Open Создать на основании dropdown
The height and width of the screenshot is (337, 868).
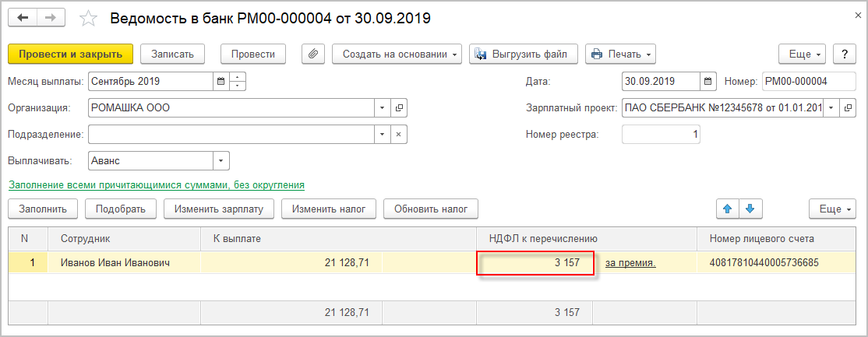pos(397,54)
